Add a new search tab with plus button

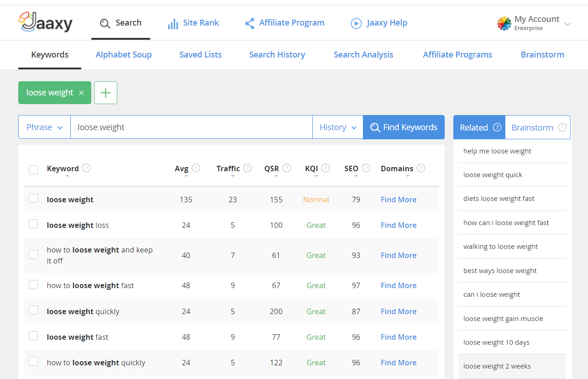tap(105, 93)
